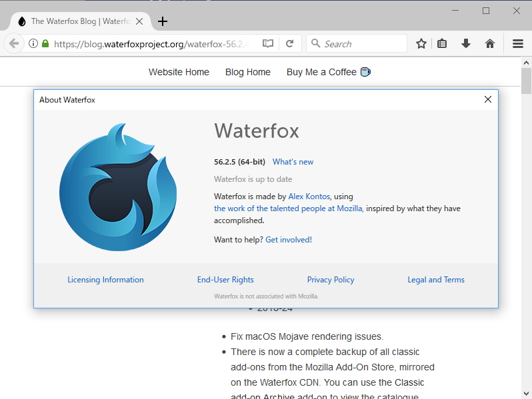Image resolution: width=532 pixels, height=399 pixels.
Task: Open End-User Rights link
Action: click(x=225, y=280)
